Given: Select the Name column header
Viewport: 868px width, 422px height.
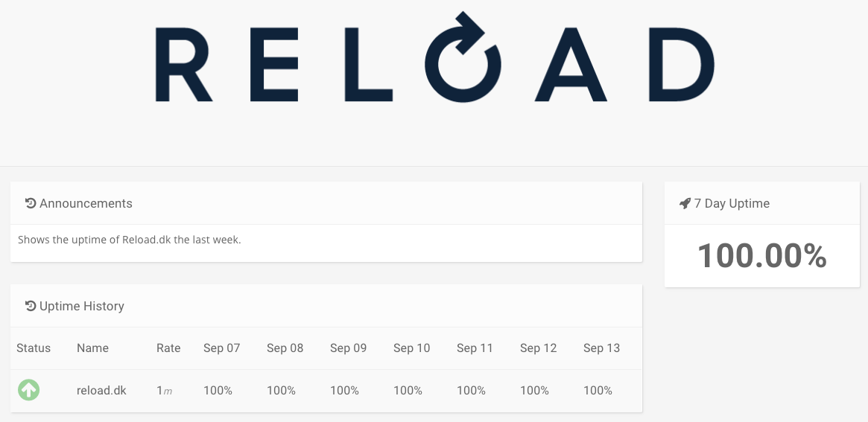Looking at the screenshot, I should pos(92,348).
